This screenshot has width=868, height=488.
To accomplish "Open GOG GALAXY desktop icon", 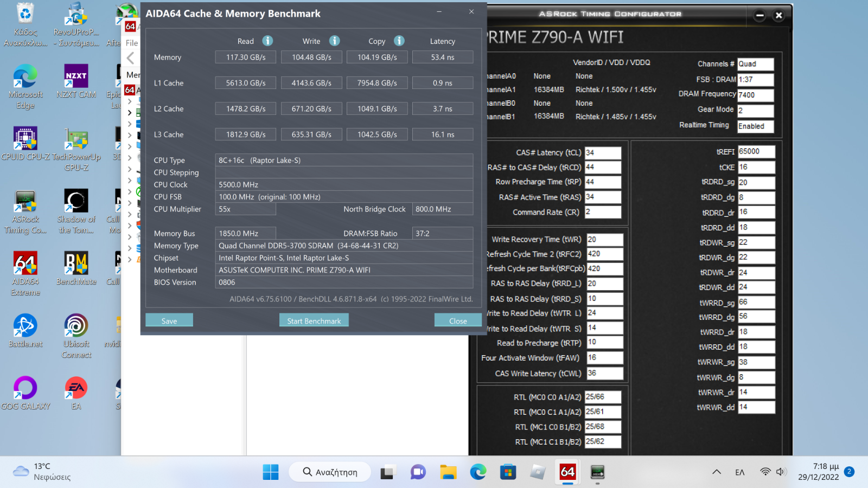I will click(25, 393).
